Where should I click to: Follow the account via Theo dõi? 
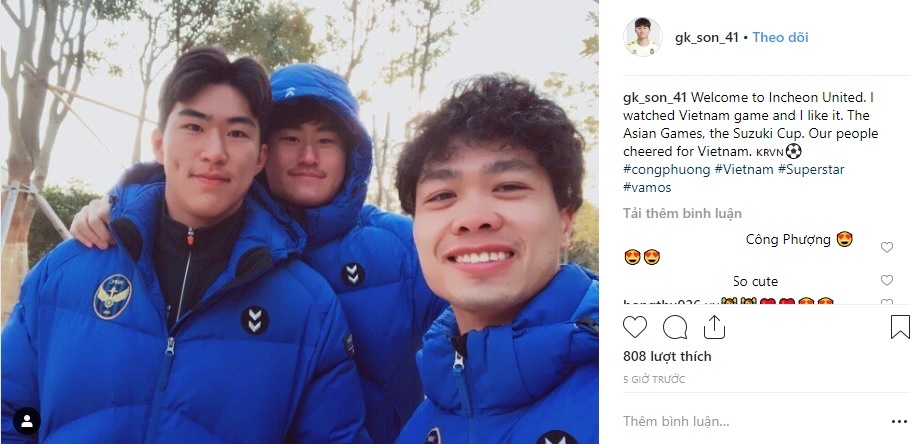click(780, 37)
